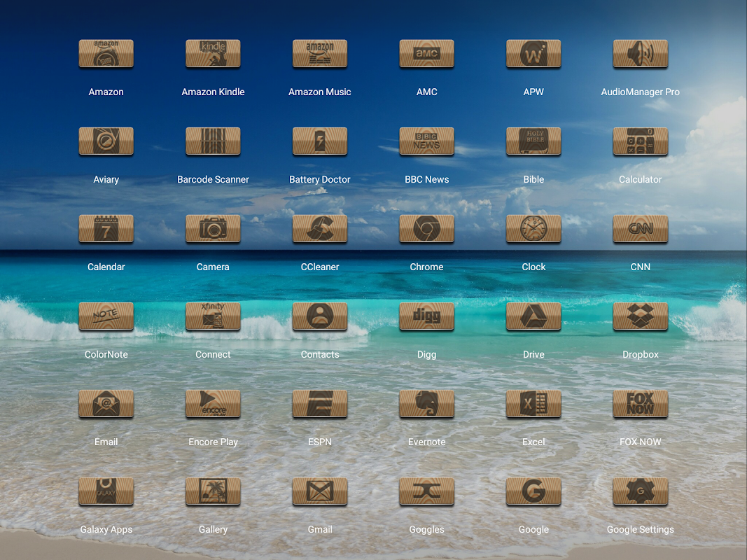
Task: Tap the "Bible" label
Action: (x=533, y=179)
